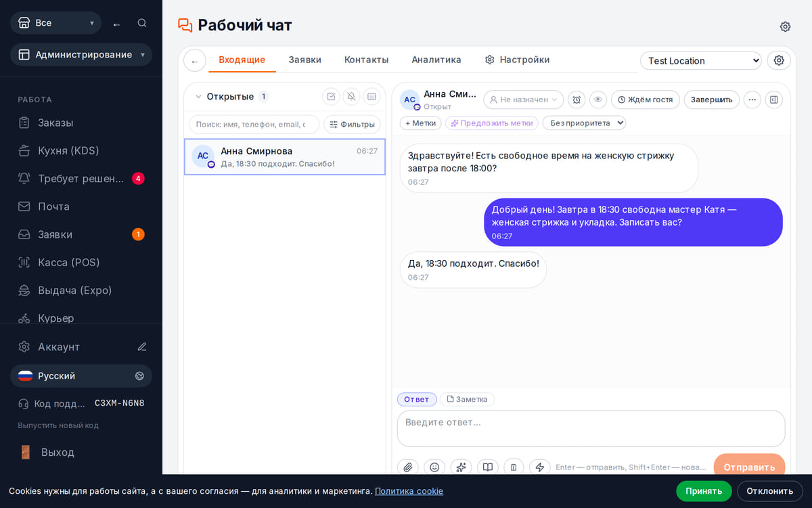Open the three-dots more actions menu
Viewport: 812px width, 508px height.
(752, 100)
